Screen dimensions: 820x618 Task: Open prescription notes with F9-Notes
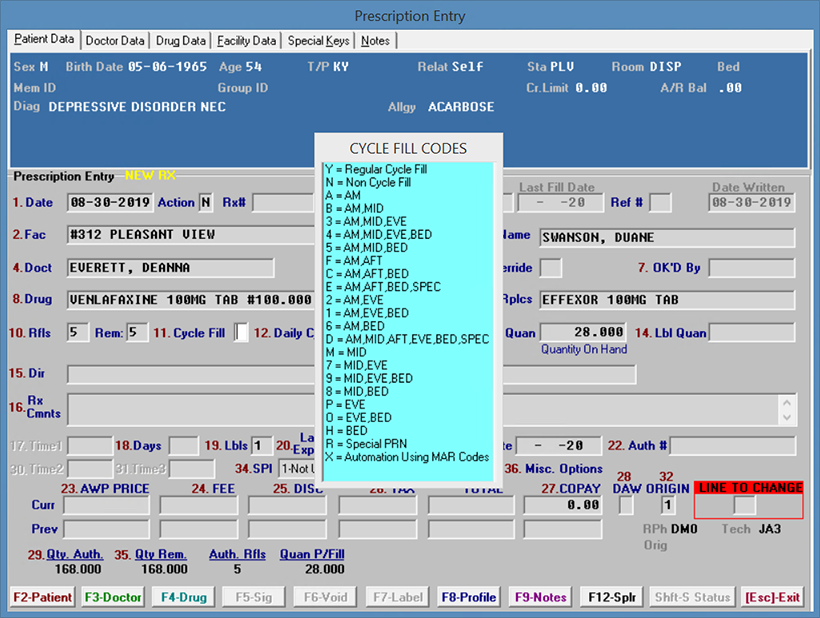[x=539, y=596]
